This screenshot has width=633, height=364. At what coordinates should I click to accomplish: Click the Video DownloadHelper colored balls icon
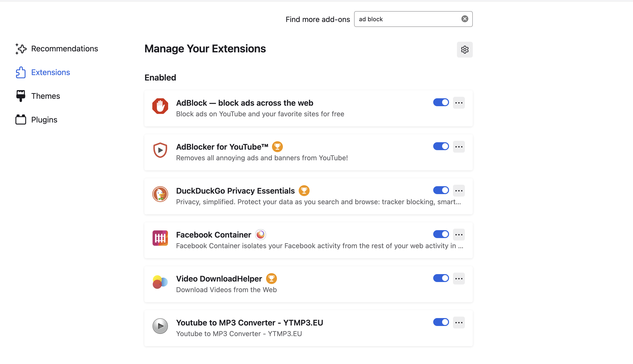(160, 282)
